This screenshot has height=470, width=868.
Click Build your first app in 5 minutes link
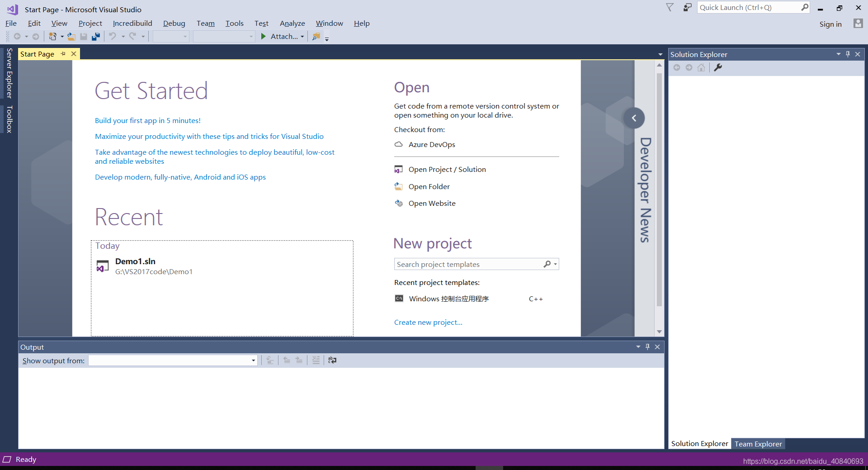pyautogui.click(x=148, y=120)
